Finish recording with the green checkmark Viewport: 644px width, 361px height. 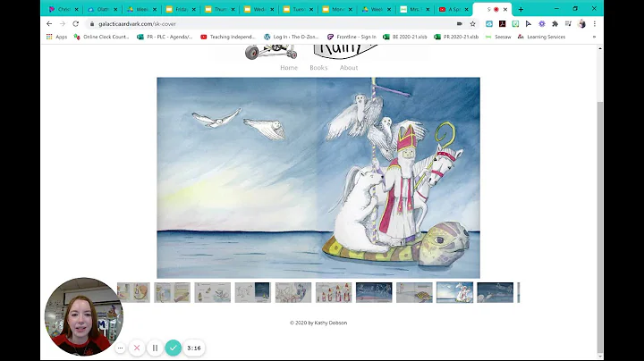click(174, 348)
